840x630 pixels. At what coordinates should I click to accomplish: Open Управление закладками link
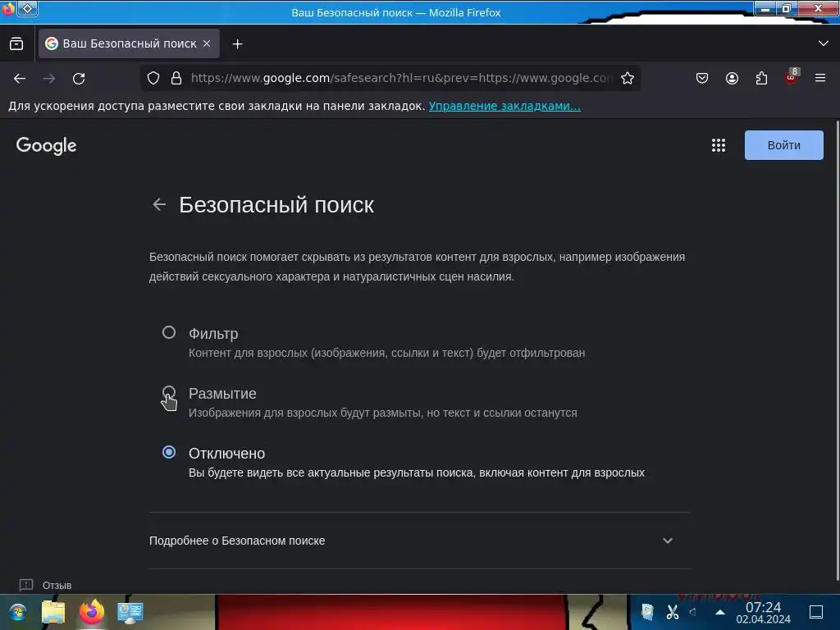[504, 106]
